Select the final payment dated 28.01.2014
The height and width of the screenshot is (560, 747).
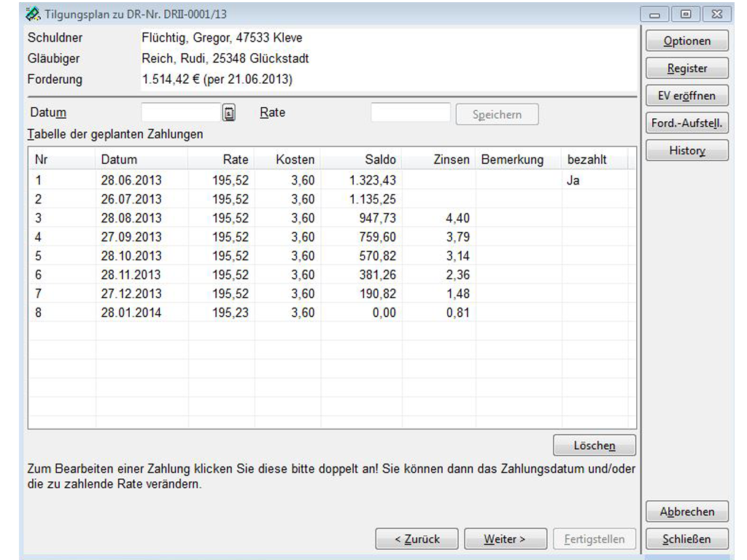[x=131, y=313]
